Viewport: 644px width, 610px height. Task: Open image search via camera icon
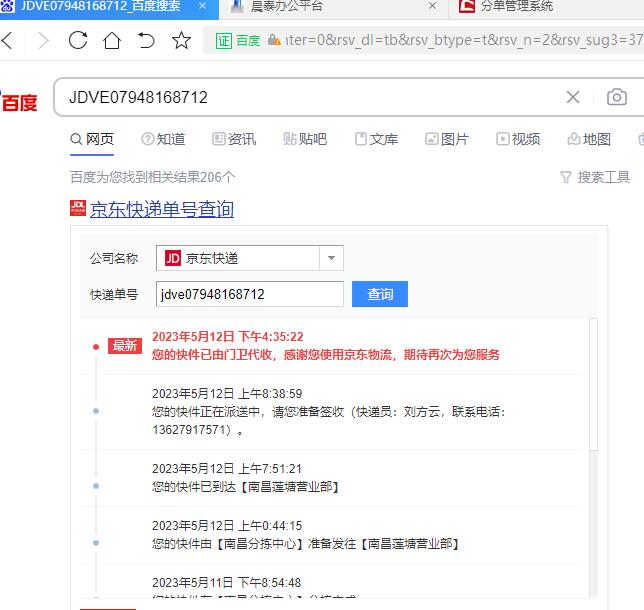point(616,97)
